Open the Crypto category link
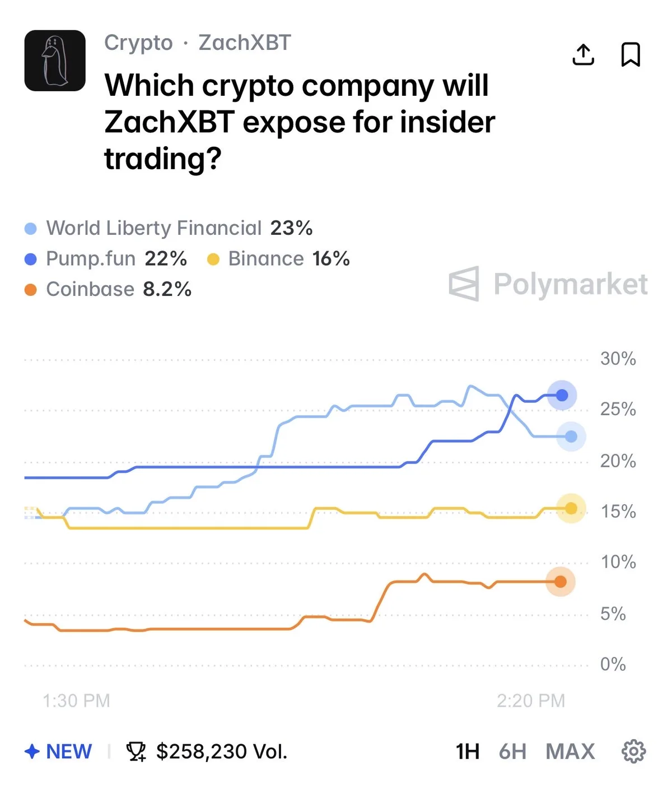The width and height of the screenshot is (672, 789). (x=138, y=43)
